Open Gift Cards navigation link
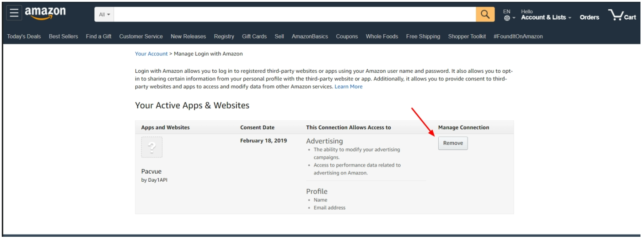 pos(254,36)
